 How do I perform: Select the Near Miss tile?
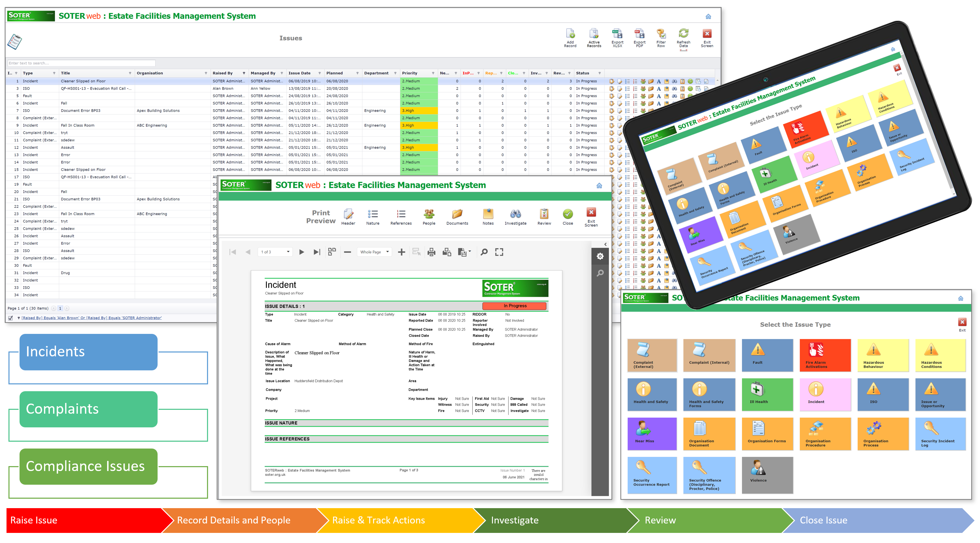click(x=652, y=434)
